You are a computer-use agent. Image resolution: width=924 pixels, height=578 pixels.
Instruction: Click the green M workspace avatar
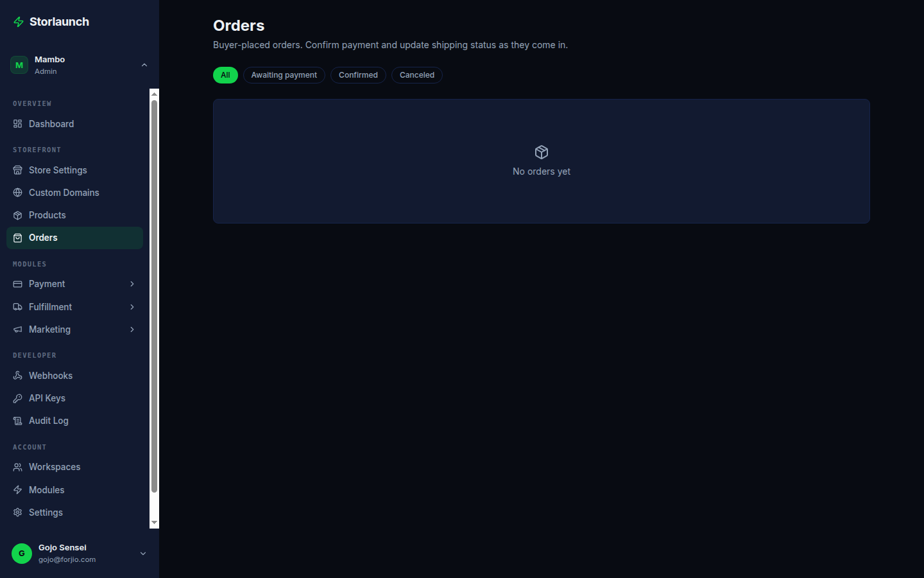tap(19, 65)
